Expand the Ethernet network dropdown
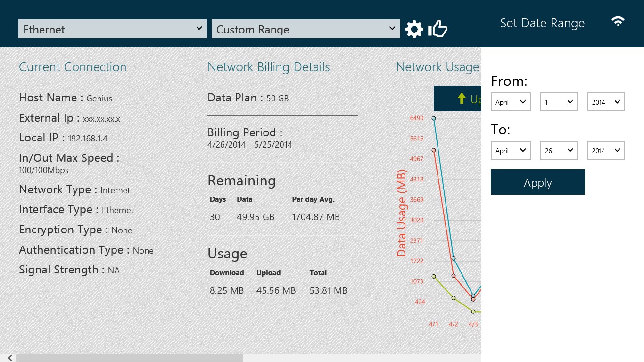This screenshot has height=362, width=644. pos(112,29)
